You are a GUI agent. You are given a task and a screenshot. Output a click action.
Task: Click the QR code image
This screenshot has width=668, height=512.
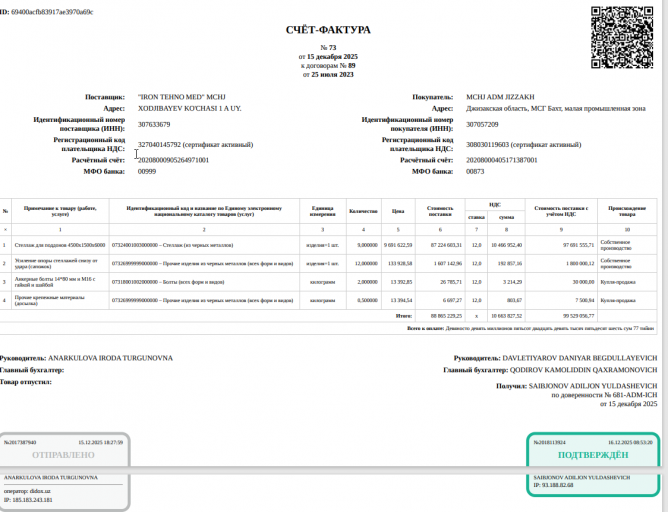coord(622,37)
